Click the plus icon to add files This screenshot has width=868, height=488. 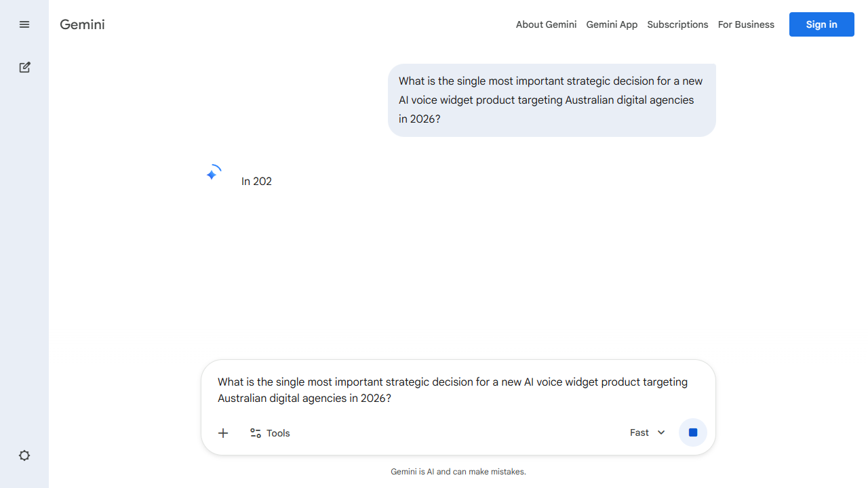point(223,433)
